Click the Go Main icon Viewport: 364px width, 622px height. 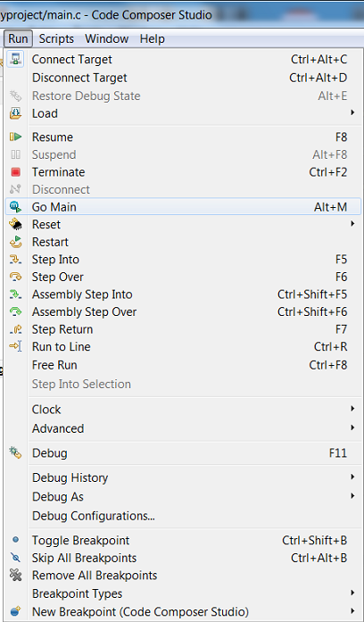pos(15,207)
